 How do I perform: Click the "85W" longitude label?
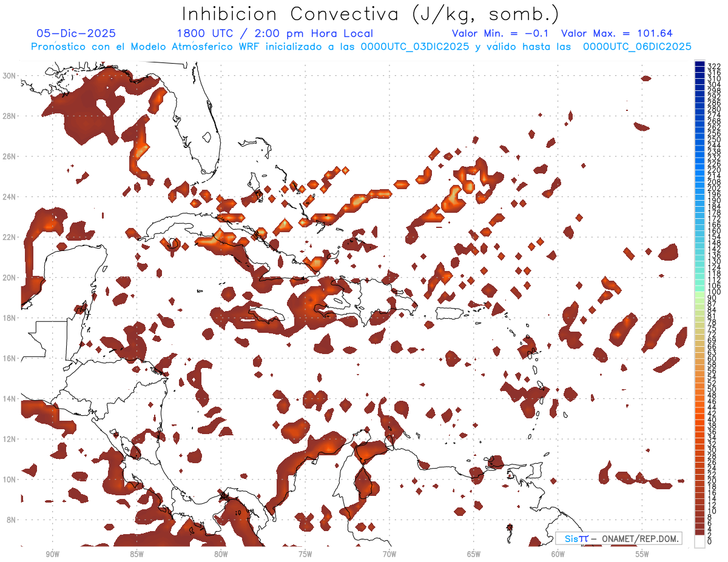(x=136, y=554)
